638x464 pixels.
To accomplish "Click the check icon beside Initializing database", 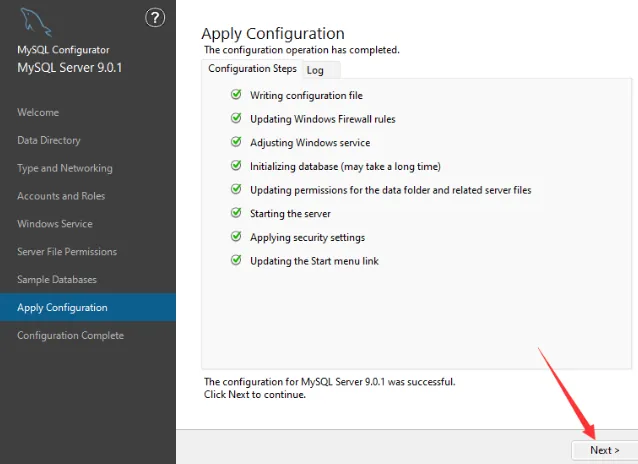I will (x=236, y=165).
